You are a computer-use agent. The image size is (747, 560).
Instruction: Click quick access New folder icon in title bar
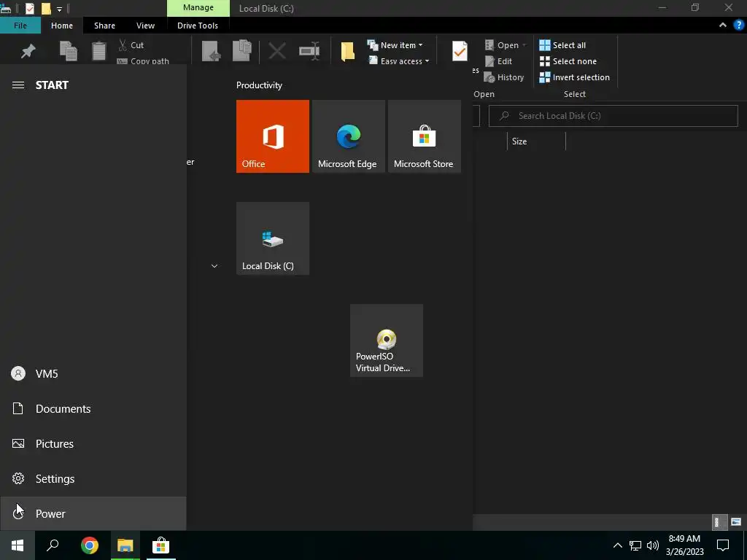click(46, 9)
